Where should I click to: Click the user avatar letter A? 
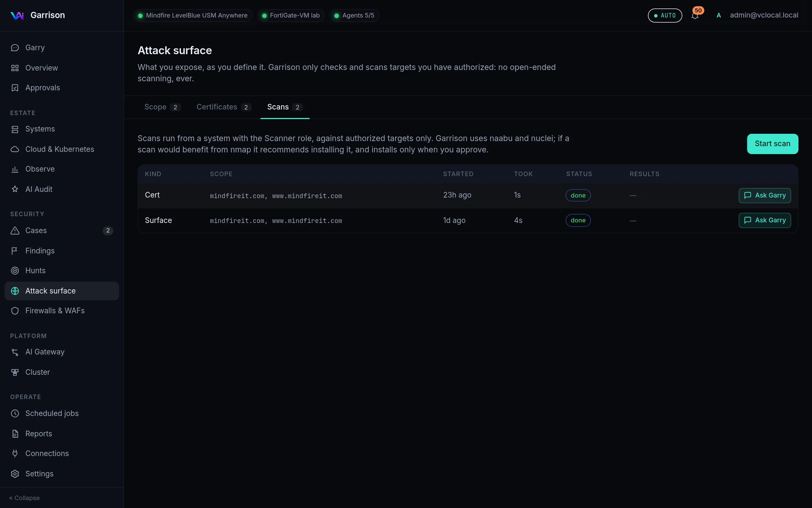pos(719,16)
